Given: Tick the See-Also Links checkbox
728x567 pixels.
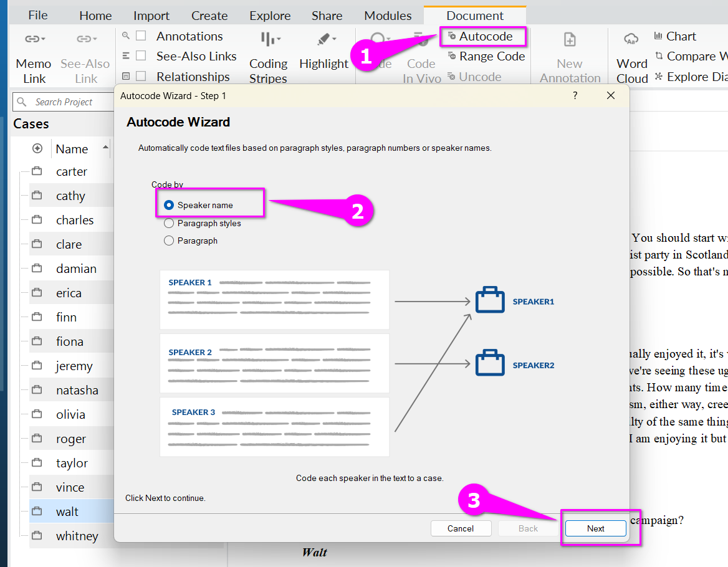Looking at the screenshot, I should click(141, 56).
